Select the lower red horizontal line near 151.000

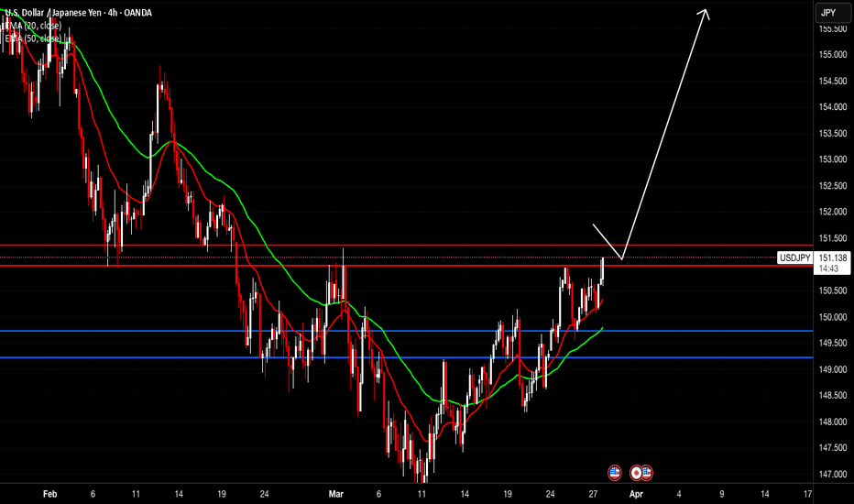(406, 266)
